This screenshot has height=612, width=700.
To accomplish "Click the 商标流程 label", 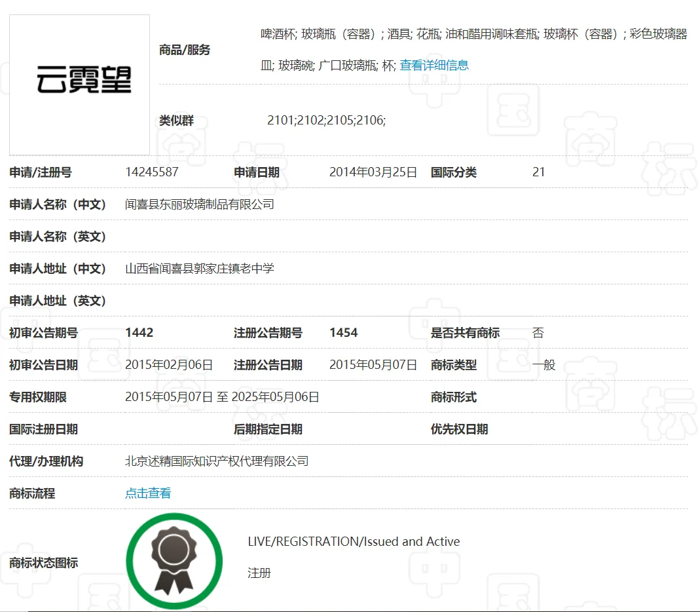I will [x=32, y=493].
